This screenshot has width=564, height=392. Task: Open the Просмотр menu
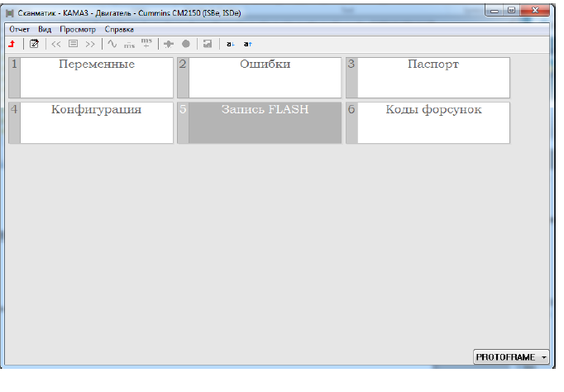78,30
